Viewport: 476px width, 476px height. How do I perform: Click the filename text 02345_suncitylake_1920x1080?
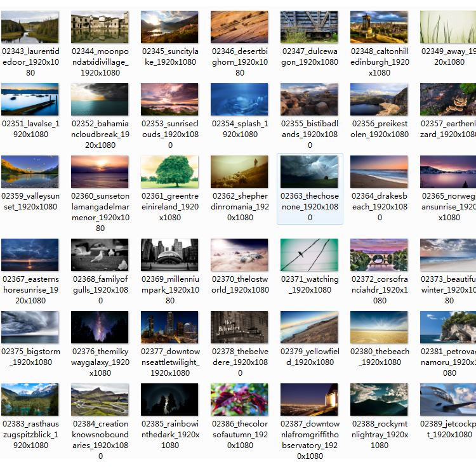170,56
